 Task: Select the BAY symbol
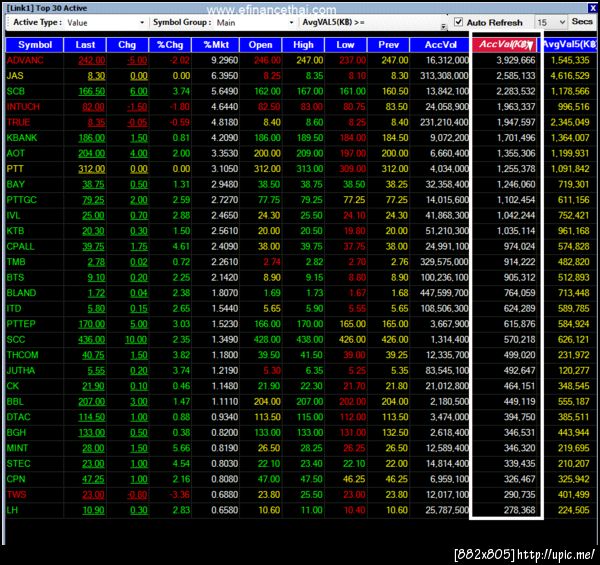point(16,184)
